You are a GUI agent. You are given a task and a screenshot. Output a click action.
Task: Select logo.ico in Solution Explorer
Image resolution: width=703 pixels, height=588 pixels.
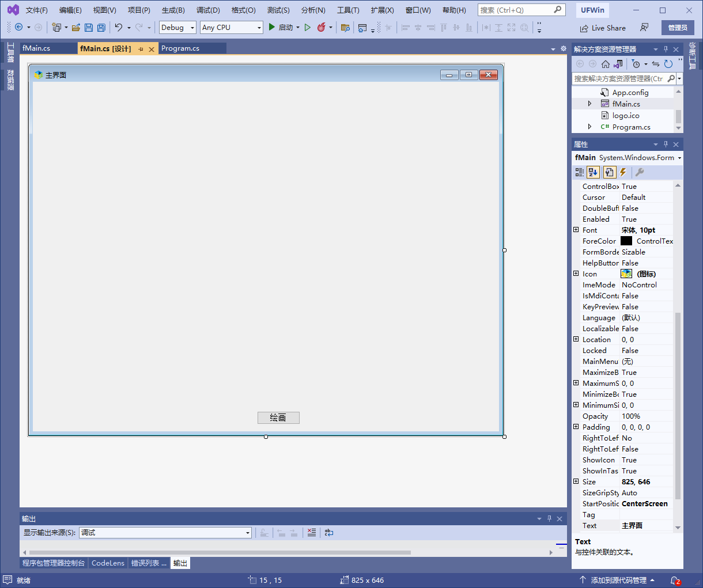point(626,115)
